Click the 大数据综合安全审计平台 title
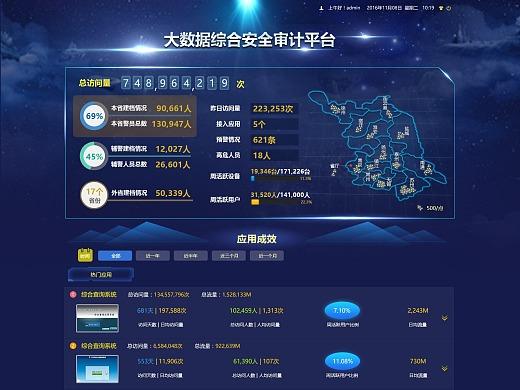The width and height of the screenshot is (520, 390). [249, 40]
